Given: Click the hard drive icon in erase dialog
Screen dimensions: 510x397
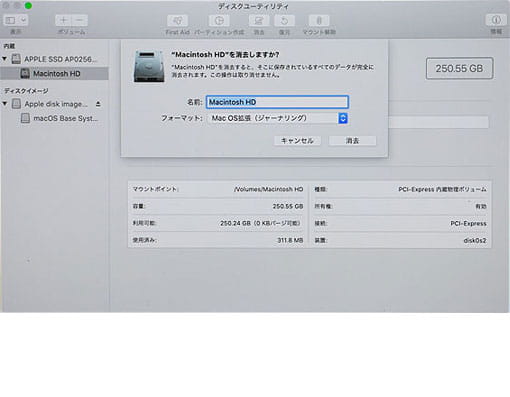Looking at the screenshot, I should (x=149, y=66).
